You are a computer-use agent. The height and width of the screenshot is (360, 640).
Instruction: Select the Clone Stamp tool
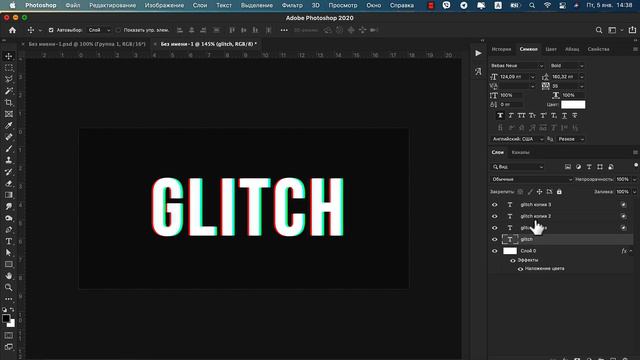coord(9,160)
